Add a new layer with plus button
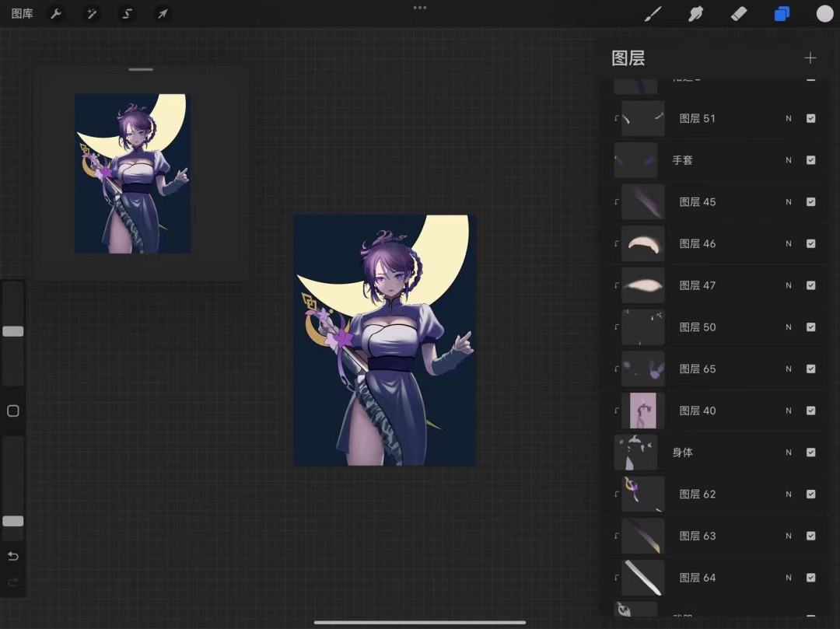The height and width of the screenshot is (629, 840). point(810,58)
